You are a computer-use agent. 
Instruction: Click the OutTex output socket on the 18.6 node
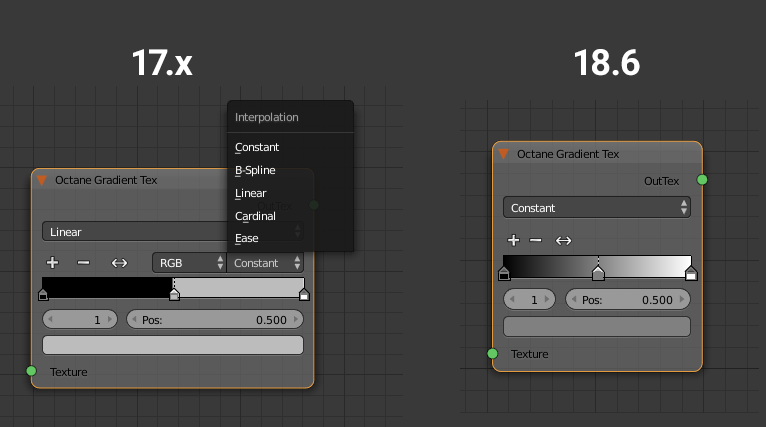point(702,180)
